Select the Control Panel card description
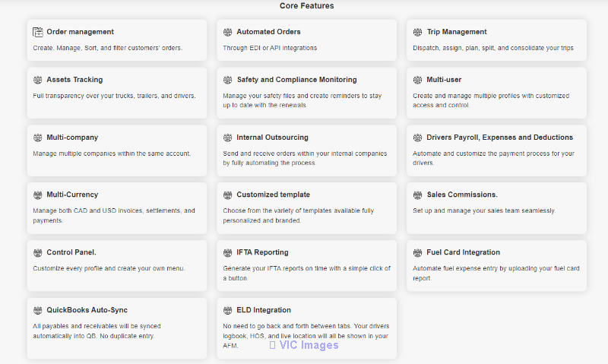The width and height of the screenshot is (608, 364). coord(109,268)
